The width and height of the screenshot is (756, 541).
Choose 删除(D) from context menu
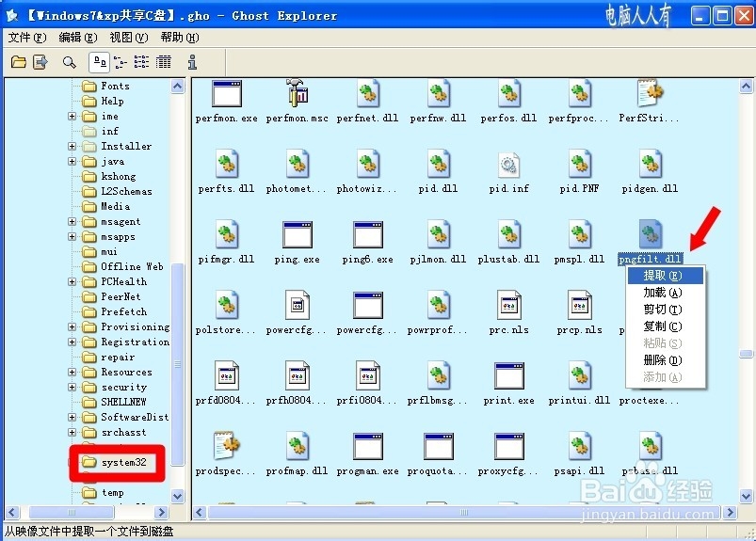tap(666, 359)
